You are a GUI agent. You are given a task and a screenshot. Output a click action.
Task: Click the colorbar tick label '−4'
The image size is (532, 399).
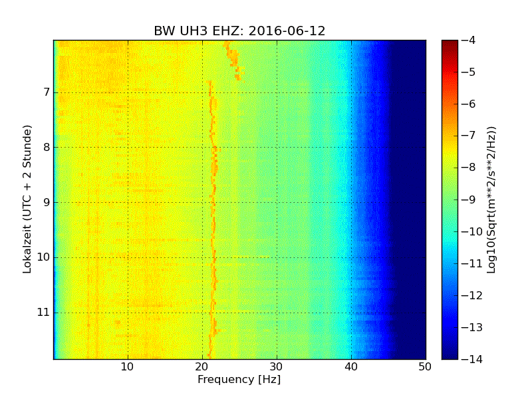tap(469, 40)
